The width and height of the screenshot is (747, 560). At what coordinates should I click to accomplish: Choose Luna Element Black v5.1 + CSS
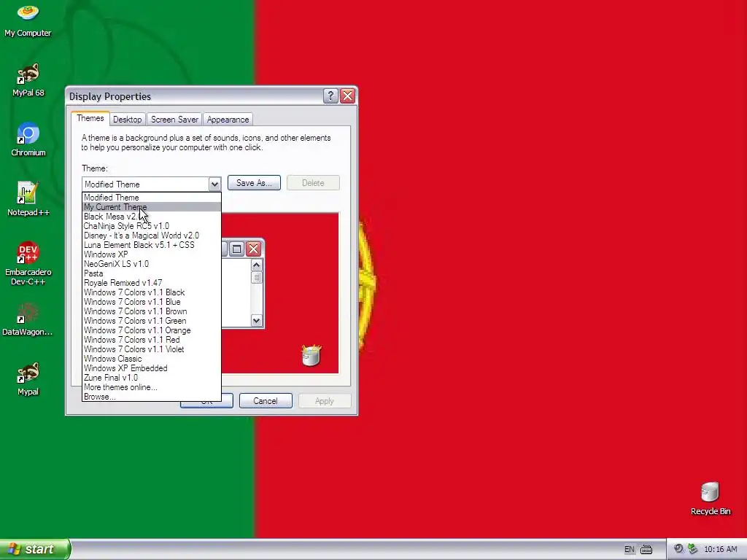pyautogui.click(x=152, y=245)
